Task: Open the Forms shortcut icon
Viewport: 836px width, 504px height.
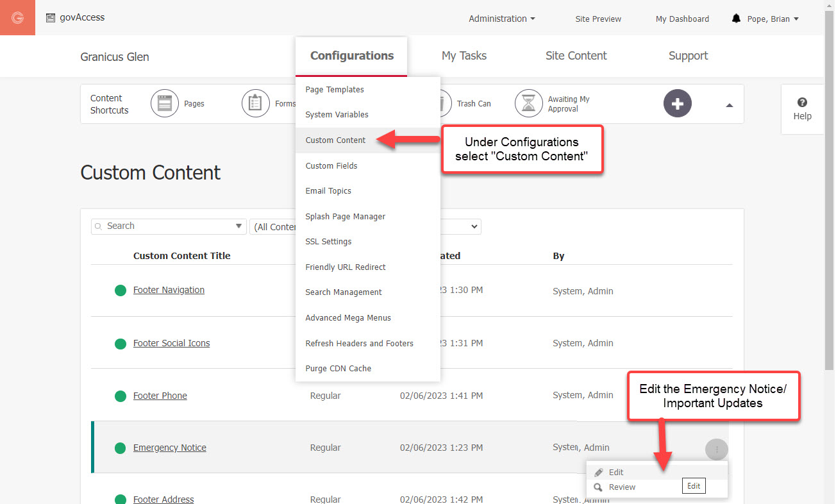Action: pos(256,103)
